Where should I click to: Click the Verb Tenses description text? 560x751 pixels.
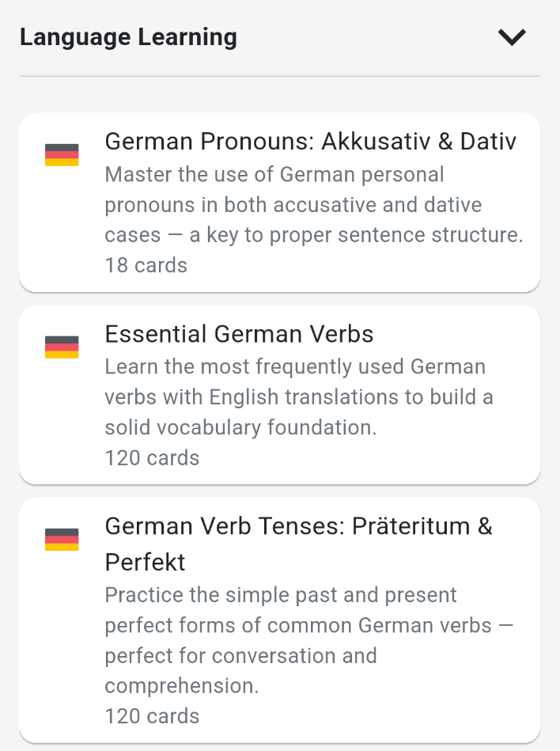(309, 640)
